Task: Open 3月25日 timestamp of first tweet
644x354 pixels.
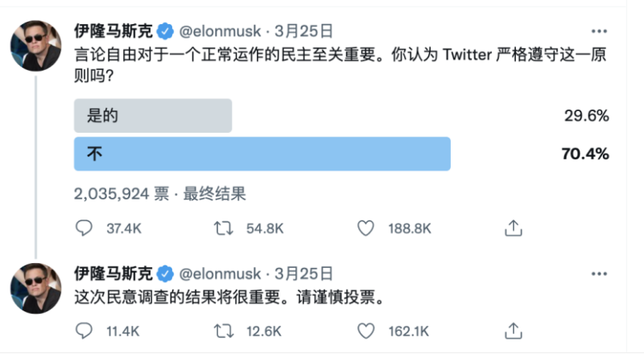Action: click(303, 31)
